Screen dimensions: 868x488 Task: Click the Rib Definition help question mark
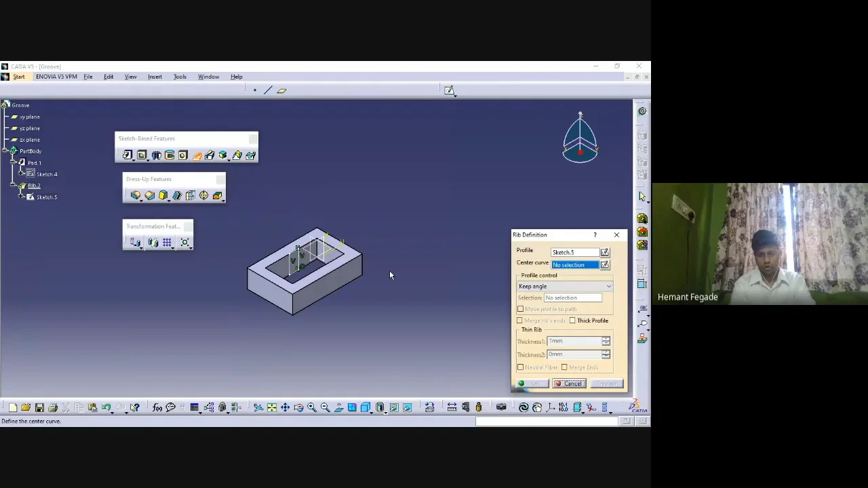pyautogui.click(x=595, y=235)
